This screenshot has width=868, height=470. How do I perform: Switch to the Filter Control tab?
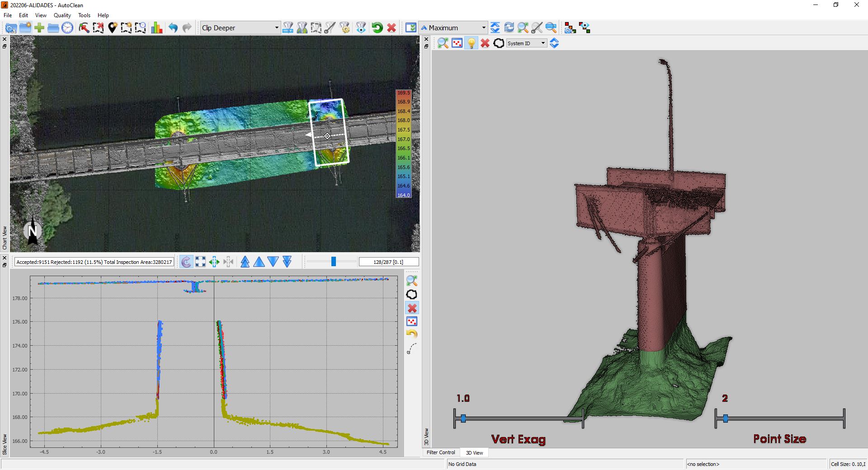(x=441, y=452)
